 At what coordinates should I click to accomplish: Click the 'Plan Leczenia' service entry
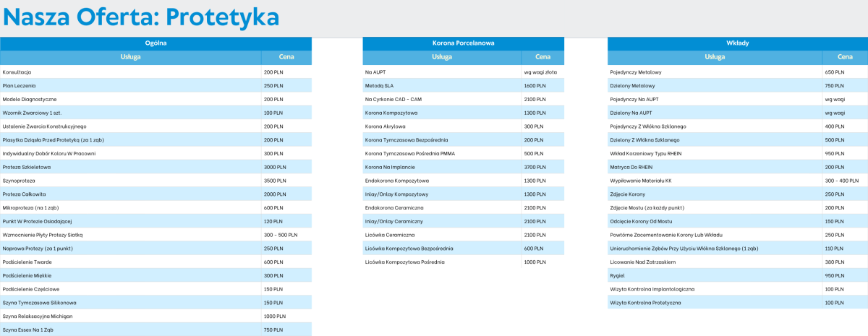20,85
